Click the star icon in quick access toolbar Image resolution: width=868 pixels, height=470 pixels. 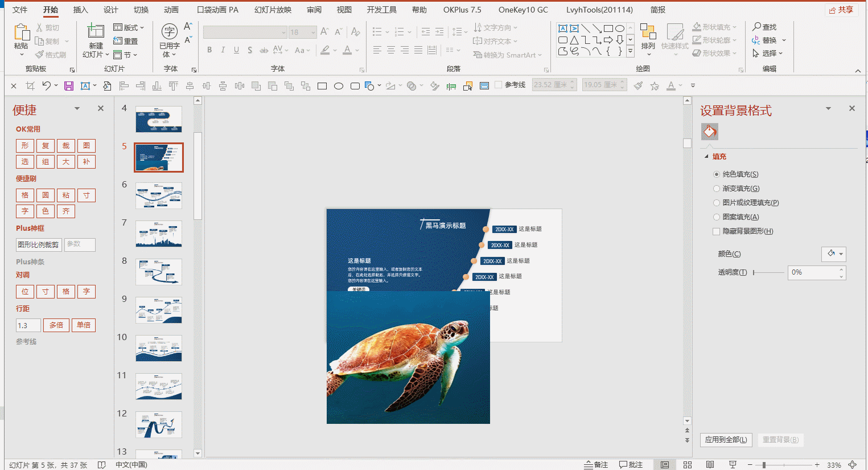coord(655,86)
